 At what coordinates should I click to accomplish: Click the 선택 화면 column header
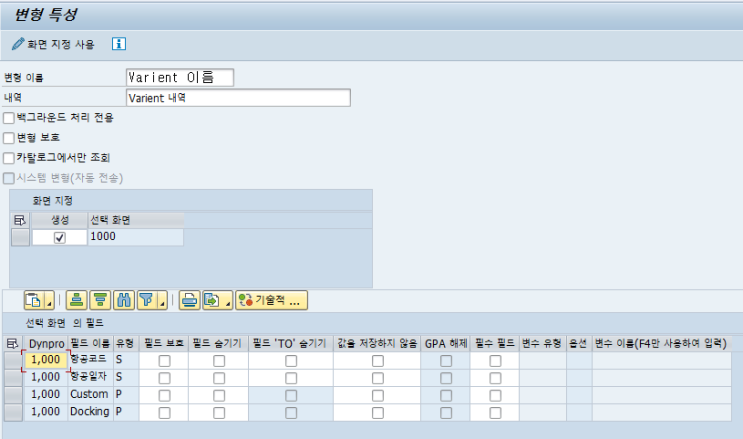click(136, 220)
